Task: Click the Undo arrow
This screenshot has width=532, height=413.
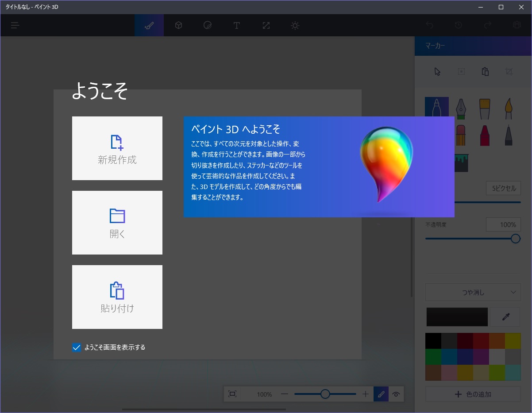Action: click(429, 25)
